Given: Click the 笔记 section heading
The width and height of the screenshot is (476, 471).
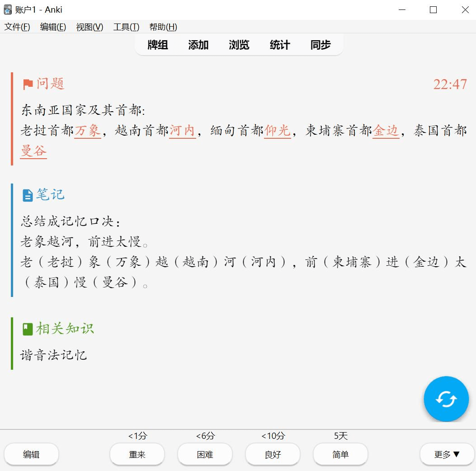Looking at the screenshot, I should [x=50, y=194].
